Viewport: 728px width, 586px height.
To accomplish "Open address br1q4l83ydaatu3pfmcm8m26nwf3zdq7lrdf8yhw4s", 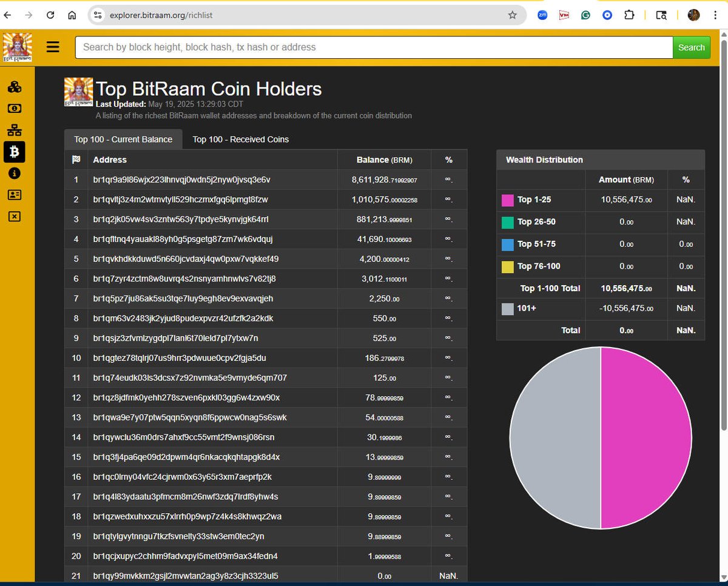I will coord(186,496).
